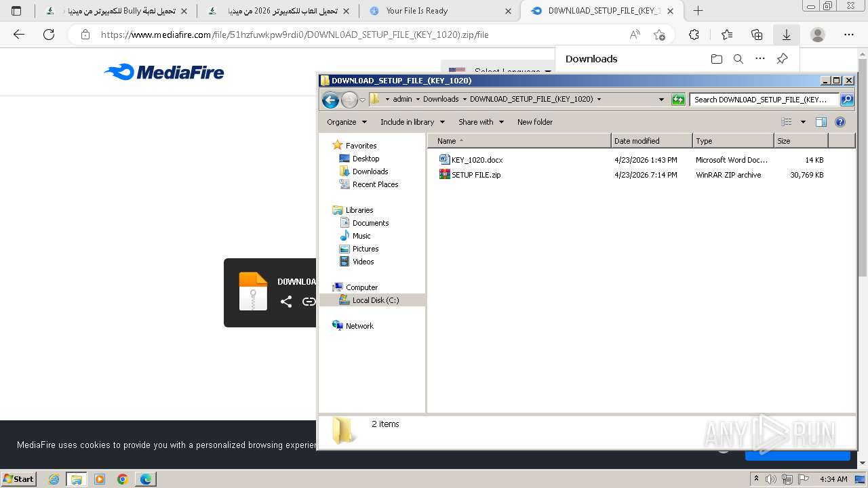
Task: Add page to favorites star icon
Action: [659, 35]
